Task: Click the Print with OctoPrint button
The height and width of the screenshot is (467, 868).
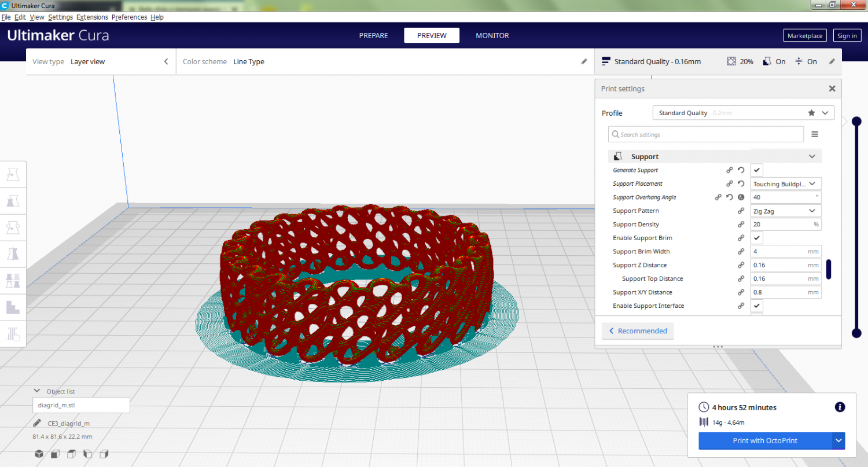Action: [x=765, y=440]
